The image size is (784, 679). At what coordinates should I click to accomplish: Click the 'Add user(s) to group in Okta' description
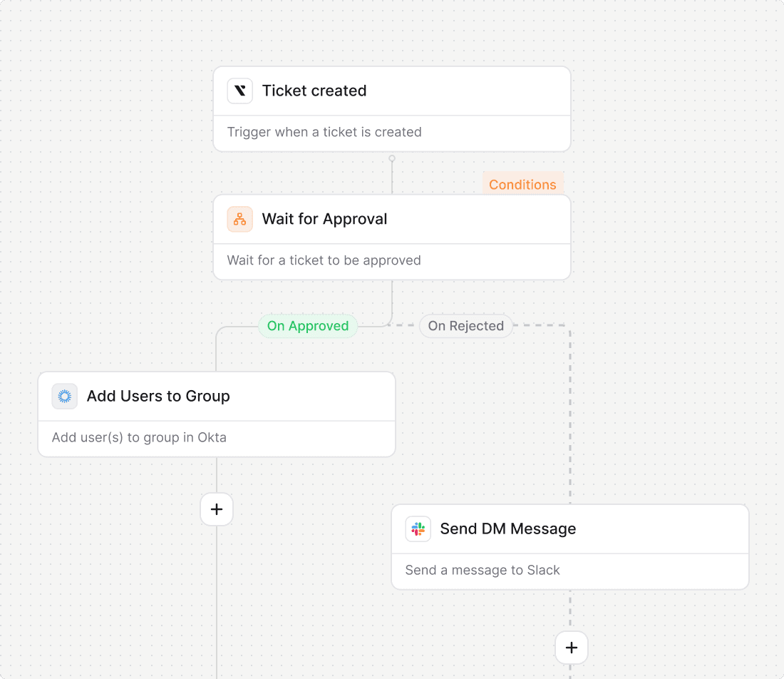[139, 437]
